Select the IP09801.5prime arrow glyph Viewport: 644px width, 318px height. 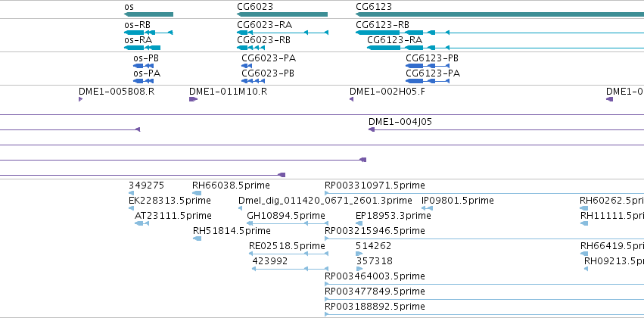427,208
